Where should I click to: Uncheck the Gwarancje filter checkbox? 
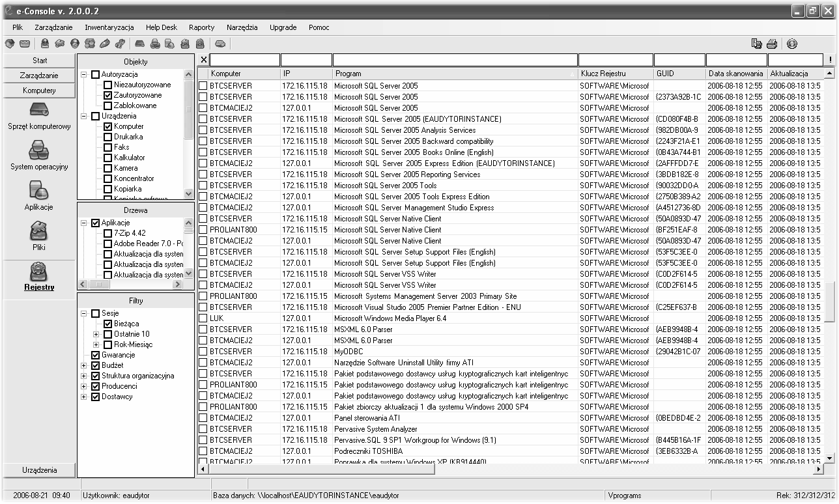(96, 355)
